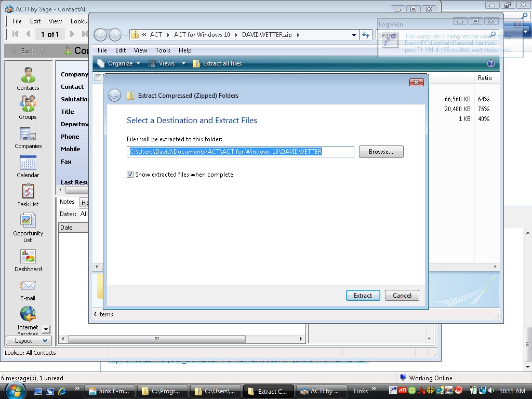Expand the taskbar Links toolbar chevron
The height and width of the screenshot is (399, 532).
pyautogui.click(x=374, y=389)
